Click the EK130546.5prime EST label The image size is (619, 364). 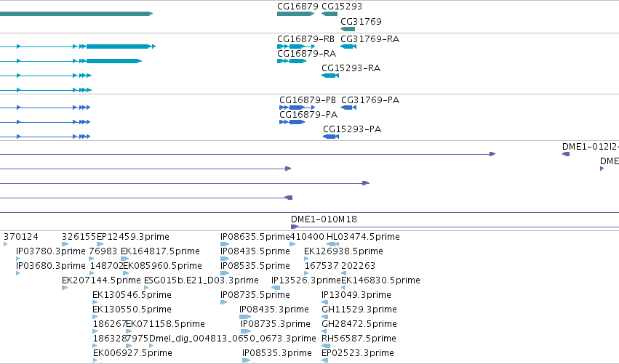tap(132, 295)
